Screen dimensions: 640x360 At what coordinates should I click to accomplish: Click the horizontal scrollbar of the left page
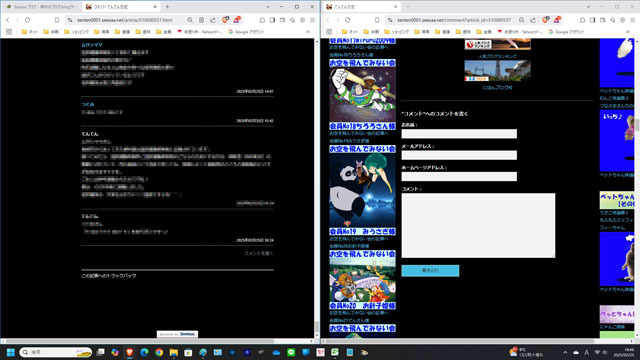[x=157, y=341]
